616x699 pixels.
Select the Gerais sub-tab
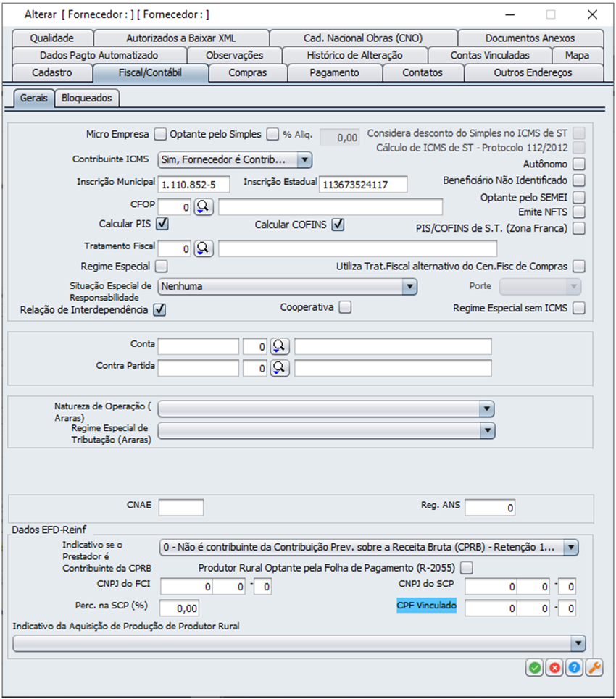click(34, 98)
